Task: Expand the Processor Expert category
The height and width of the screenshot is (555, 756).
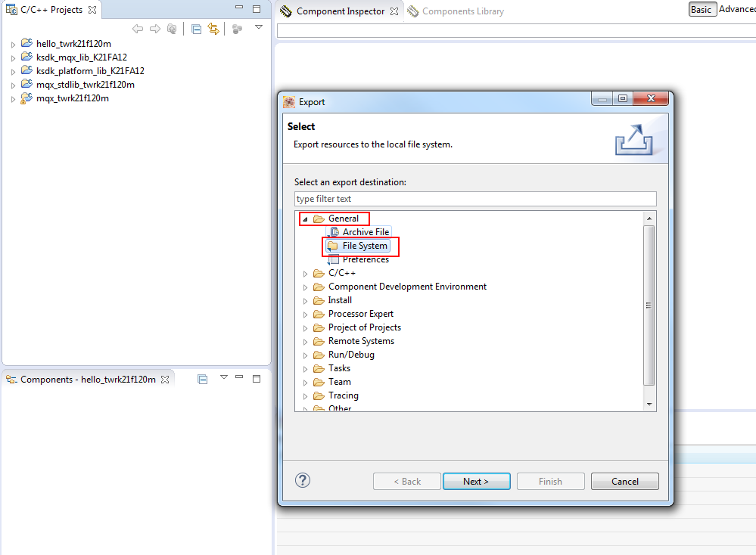Action: (305, 315)
